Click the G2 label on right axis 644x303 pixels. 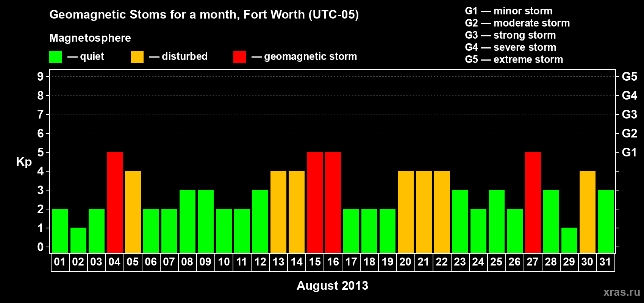point(630,133)
